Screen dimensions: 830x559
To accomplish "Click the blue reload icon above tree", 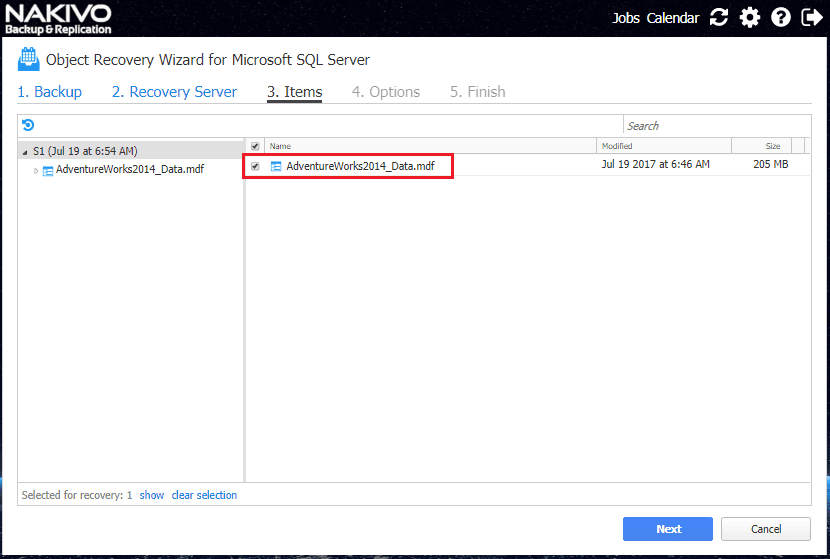I will [x=28, y=125].
